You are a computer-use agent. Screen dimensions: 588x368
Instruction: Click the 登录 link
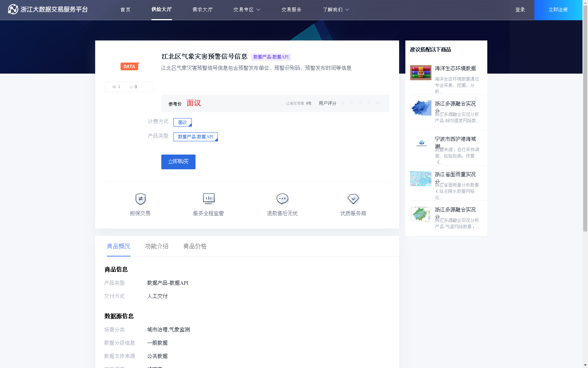point(520,10)
